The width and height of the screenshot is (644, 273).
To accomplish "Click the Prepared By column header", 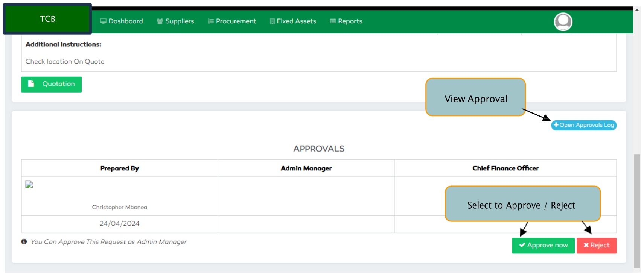I will coord(120,168).
